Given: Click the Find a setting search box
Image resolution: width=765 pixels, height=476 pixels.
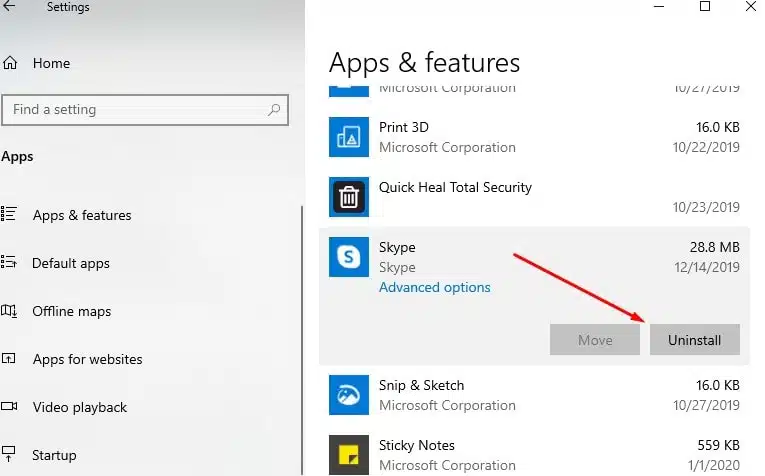Looking at the screenshot, I should (x=145, y=110).
